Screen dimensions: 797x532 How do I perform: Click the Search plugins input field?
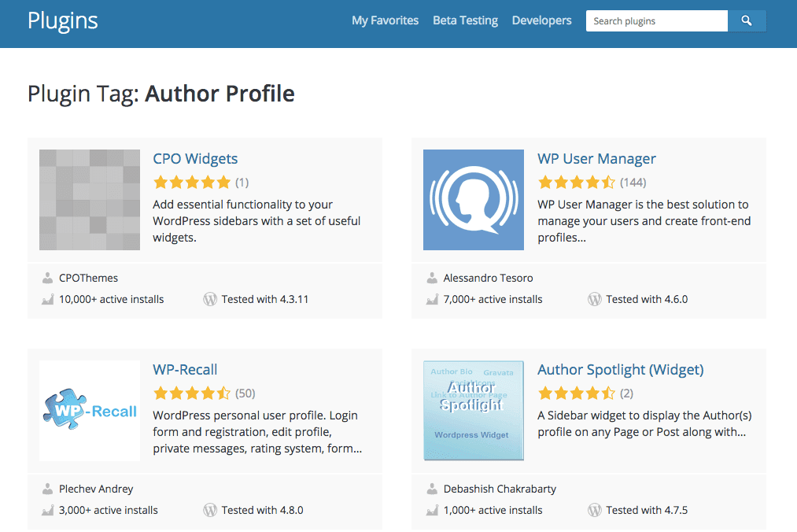click(656, 20)
